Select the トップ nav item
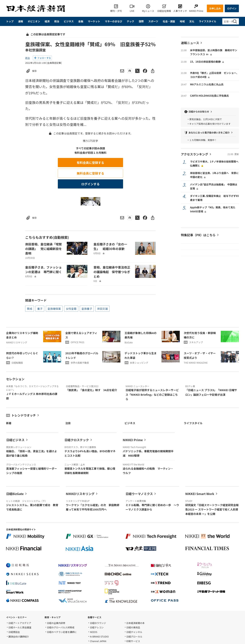The width and height of the screenshot is (245, 644). click(10, 22)
